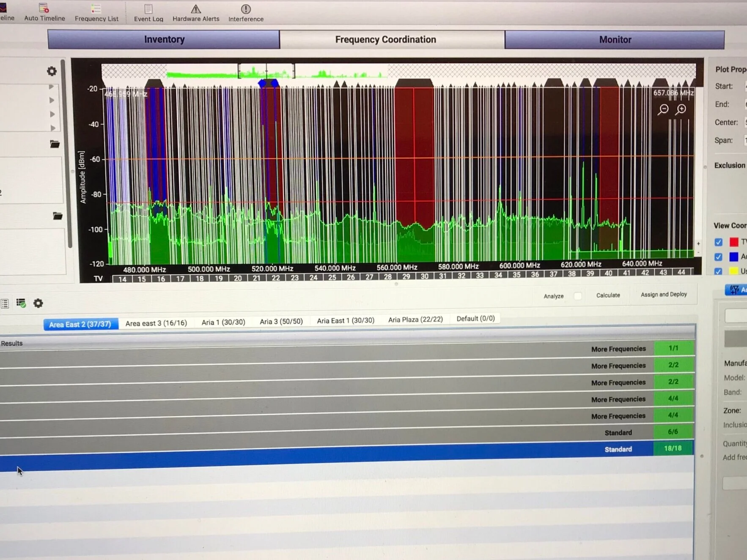The height and width of the screenshot is (560, 747).
Task: Select the Aria 1 (30/30) tab
Action: [223, 322]
